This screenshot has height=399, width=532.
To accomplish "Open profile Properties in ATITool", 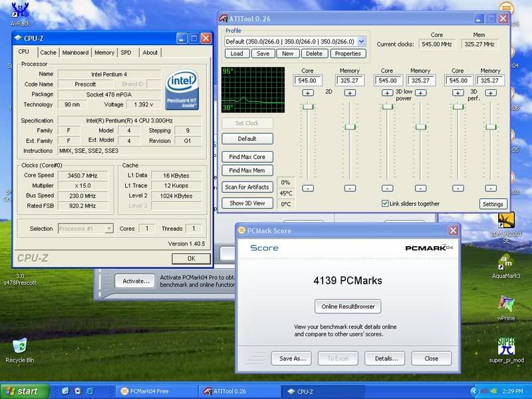I will tap(348, 54).
